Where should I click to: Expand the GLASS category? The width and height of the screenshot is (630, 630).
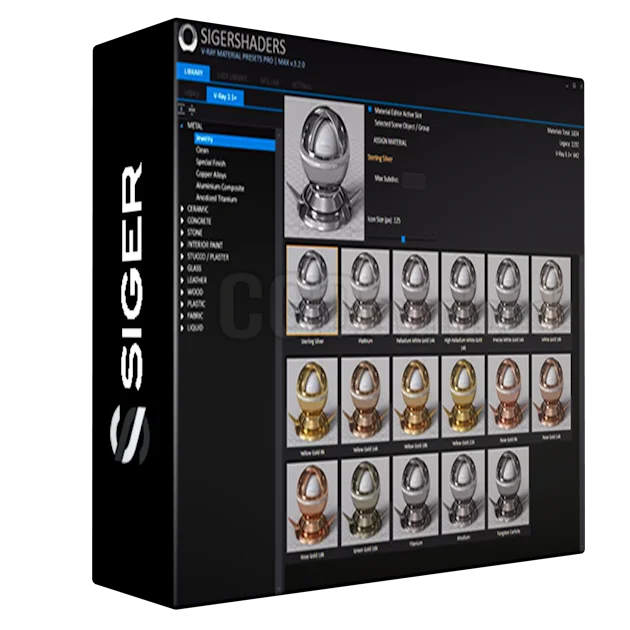click(x=182, y=268)
